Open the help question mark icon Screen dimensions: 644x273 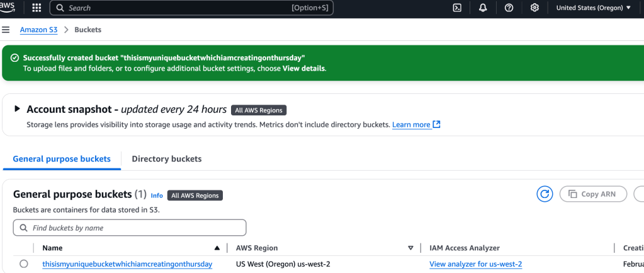(509, 8)
